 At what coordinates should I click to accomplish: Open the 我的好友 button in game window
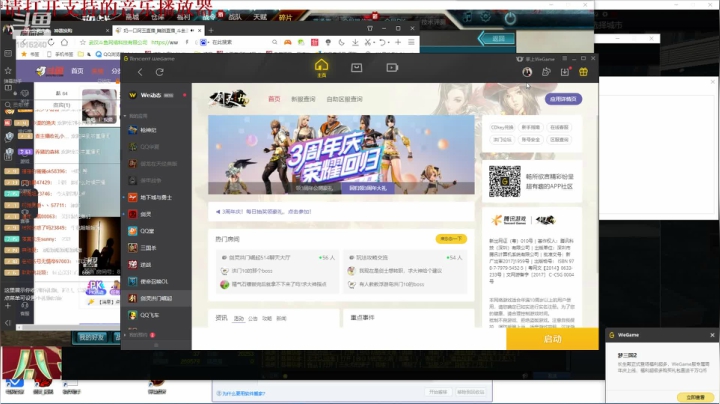pyautogui.click(x=92, y=337)
